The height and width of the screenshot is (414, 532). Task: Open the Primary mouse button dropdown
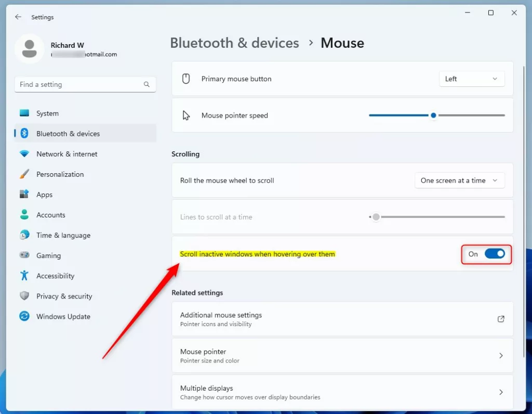tap(471, 79)
